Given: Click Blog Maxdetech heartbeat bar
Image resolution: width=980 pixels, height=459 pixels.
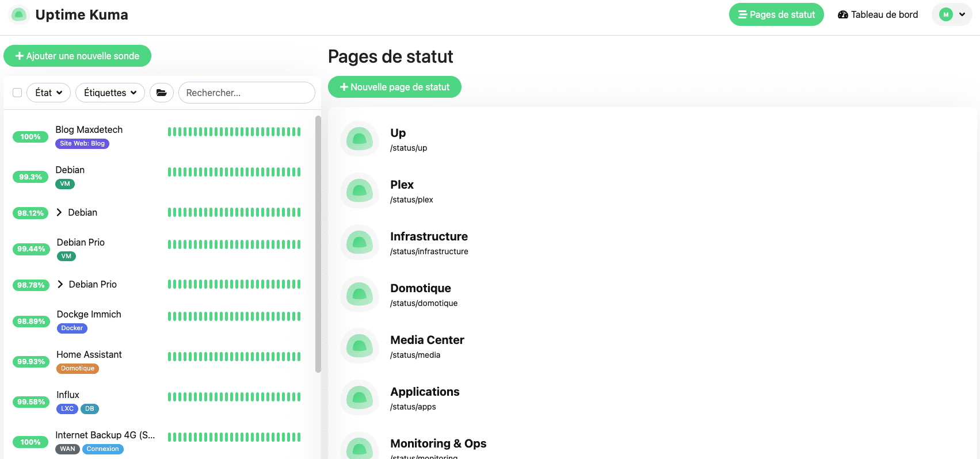Looking at the screenshot, I should click(234, 132).
